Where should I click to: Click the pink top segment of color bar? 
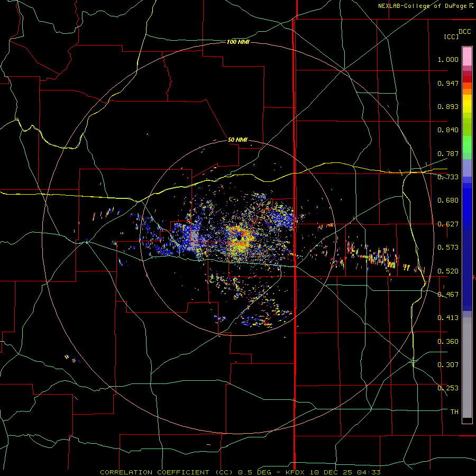click(467, 56)
